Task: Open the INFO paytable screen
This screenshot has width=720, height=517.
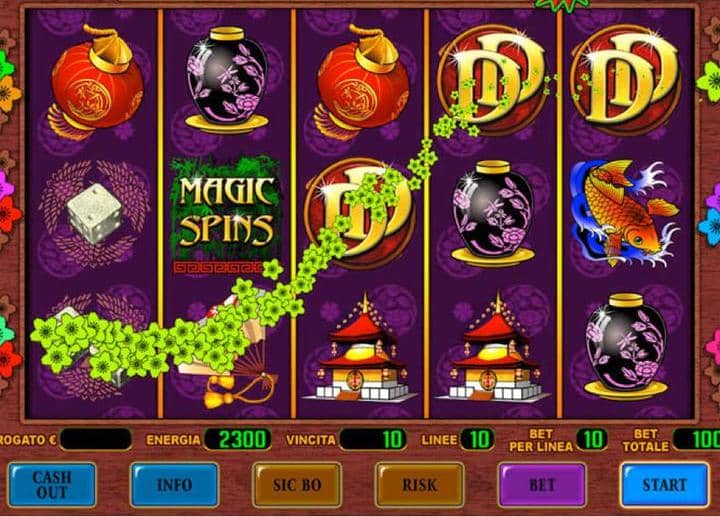Action: click(x=174, y=485)
